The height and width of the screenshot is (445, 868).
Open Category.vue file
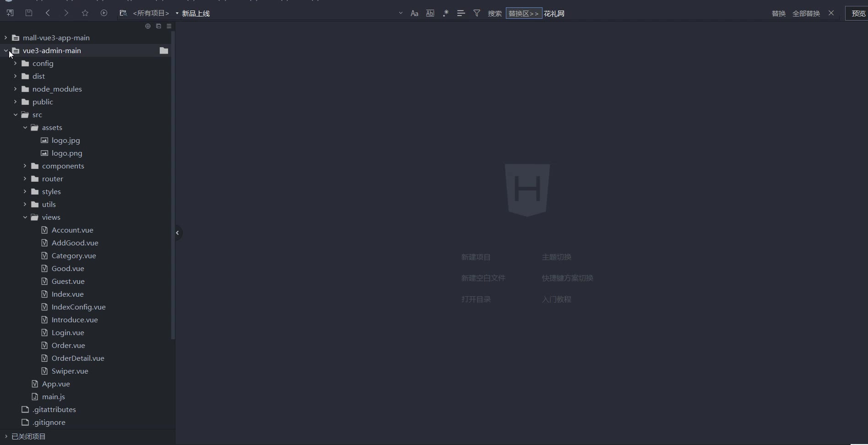pyautogui.click(x=74, y=255)
